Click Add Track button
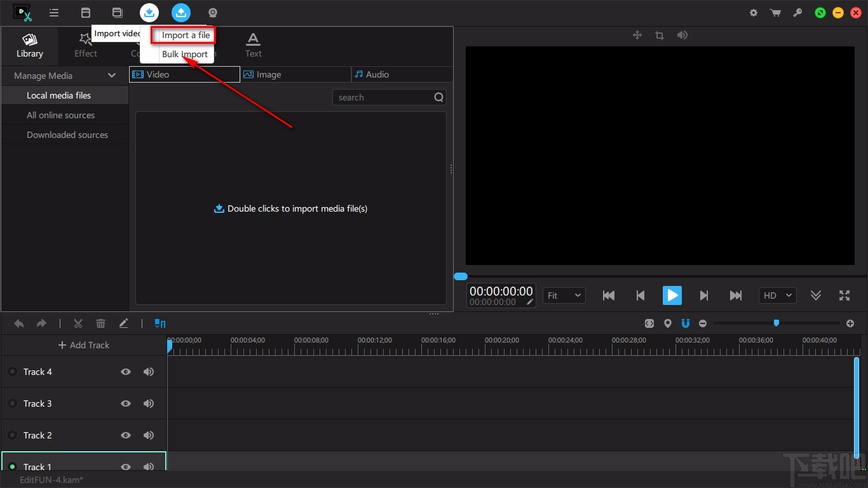This screenshot has width=868, height=488. [84, 345]
